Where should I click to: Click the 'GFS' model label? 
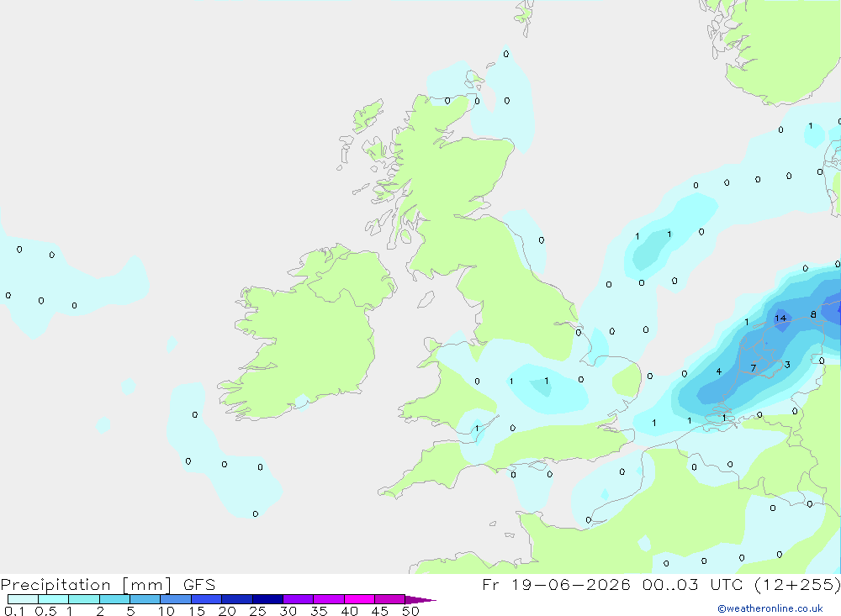[199, 584]
